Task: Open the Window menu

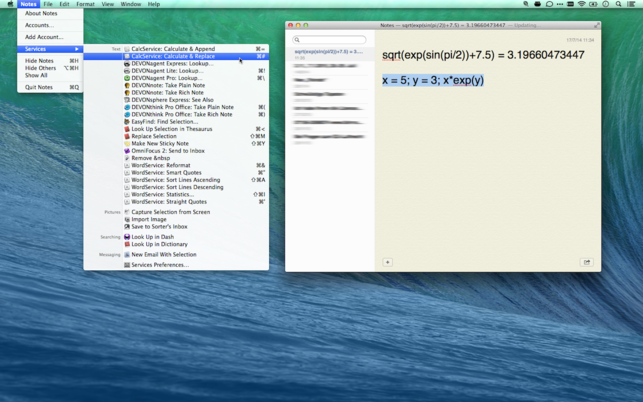Action: click(x=130, y=4)
